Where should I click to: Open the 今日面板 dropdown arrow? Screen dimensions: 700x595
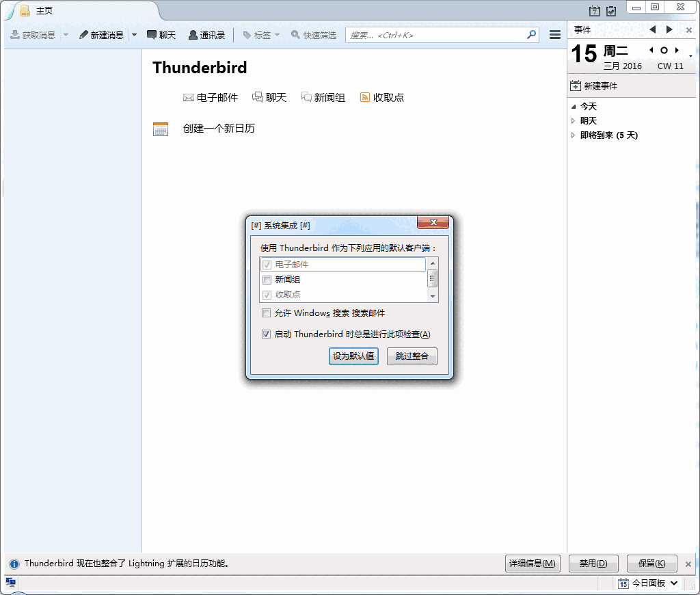point(674,583)
